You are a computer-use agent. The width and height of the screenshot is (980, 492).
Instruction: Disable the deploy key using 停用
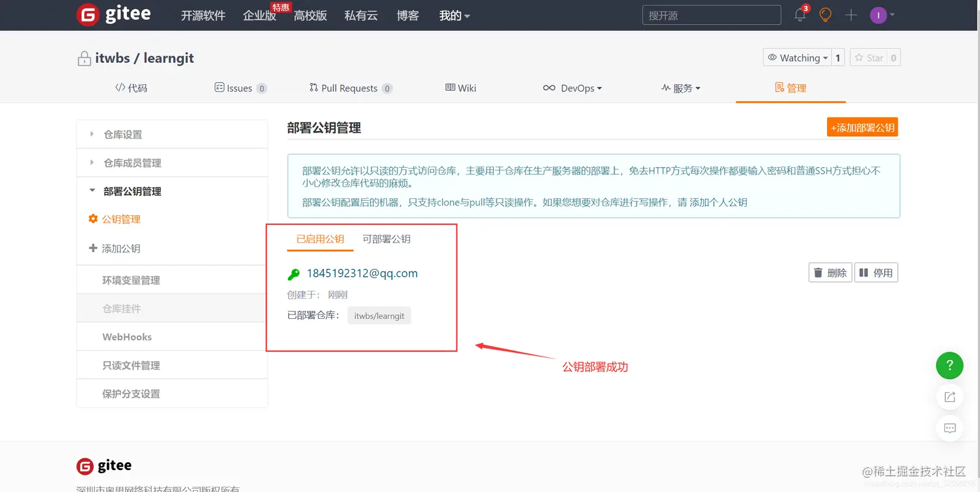[876, 272]
